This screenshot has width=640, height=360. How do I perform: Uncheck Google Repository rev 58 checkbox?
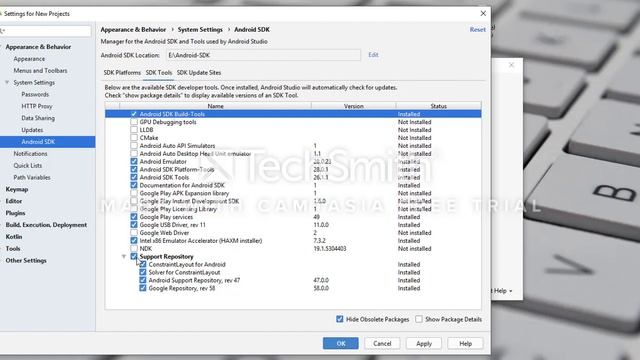142,288
